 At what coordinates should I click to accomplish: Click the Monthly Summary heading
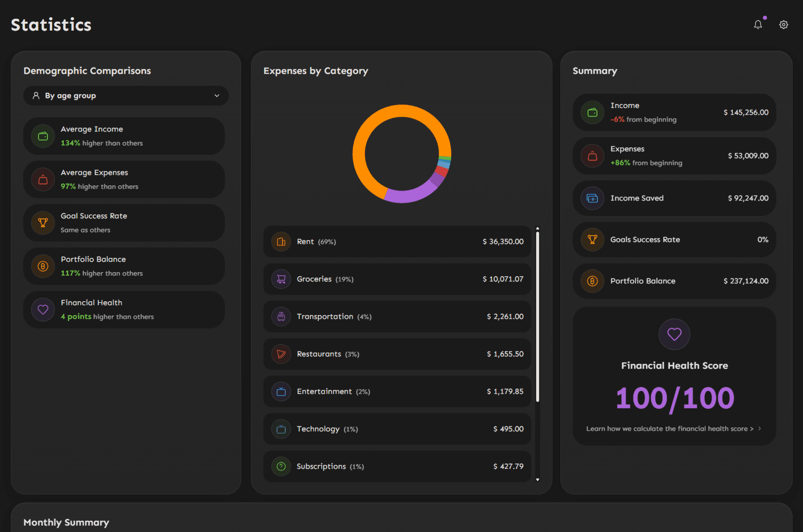pos(66,523)
